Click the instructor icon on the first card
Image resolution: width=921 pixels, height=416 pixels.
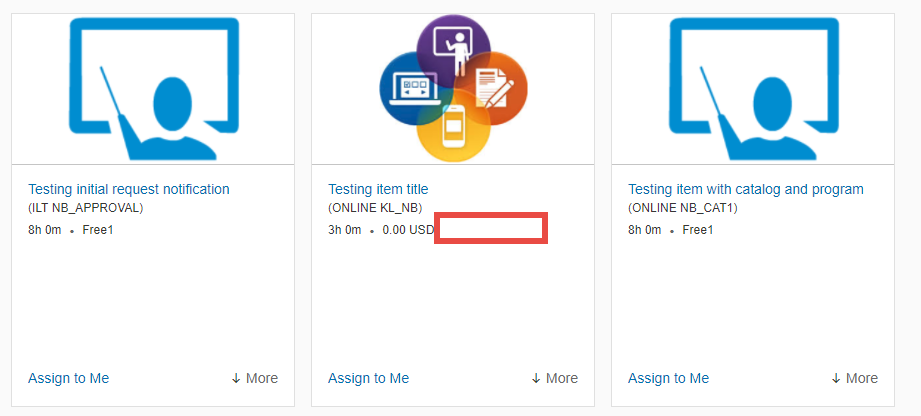point(154,89)
